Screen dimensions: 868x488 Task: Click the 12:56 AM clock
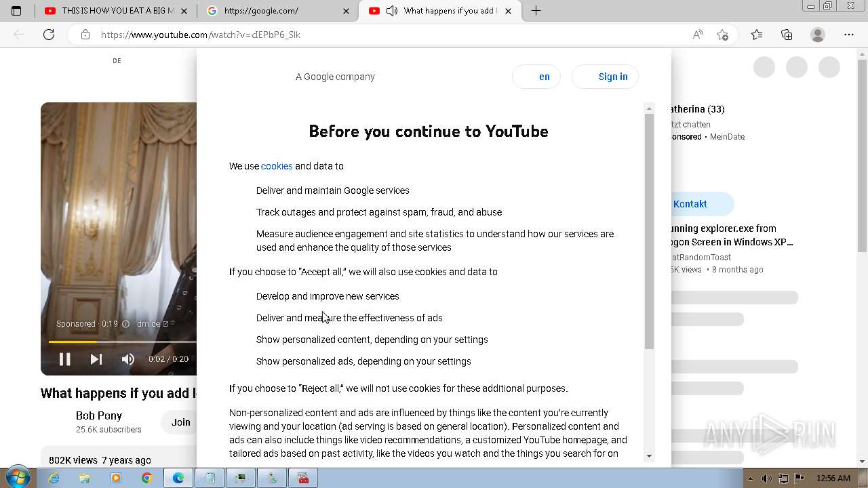pos(833,479)
